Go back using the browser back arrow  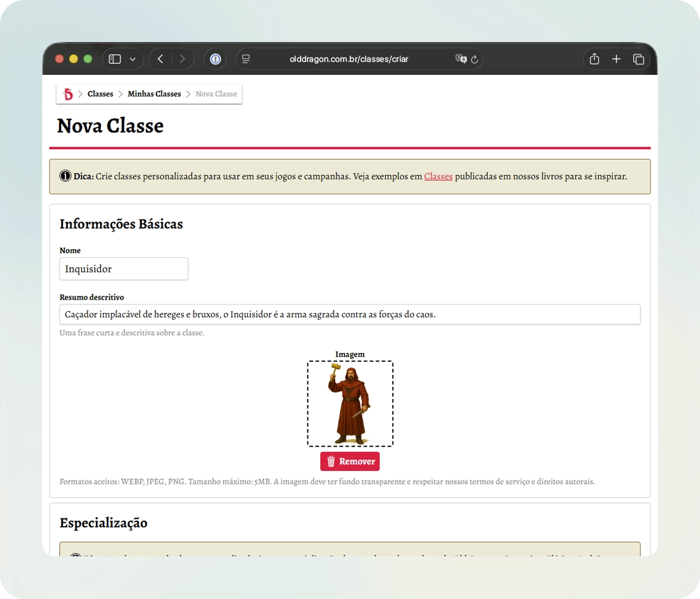click(x=161, y=59)
